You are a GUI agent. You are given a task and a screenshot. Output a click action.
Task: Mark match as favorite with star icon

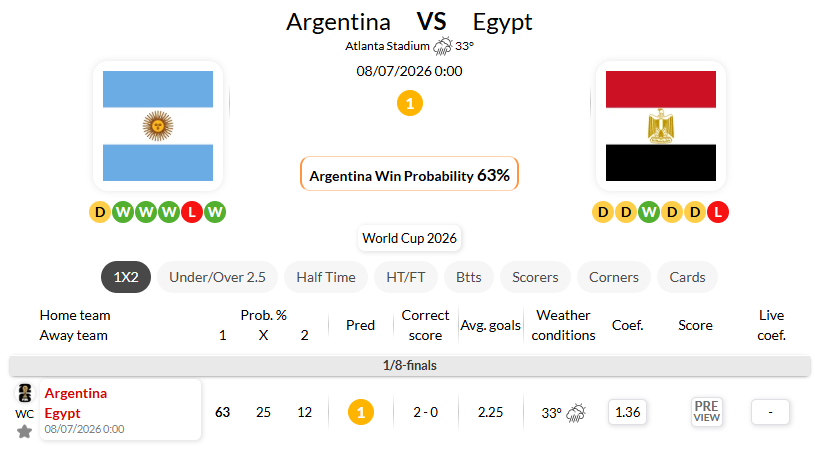pos(24,432)
